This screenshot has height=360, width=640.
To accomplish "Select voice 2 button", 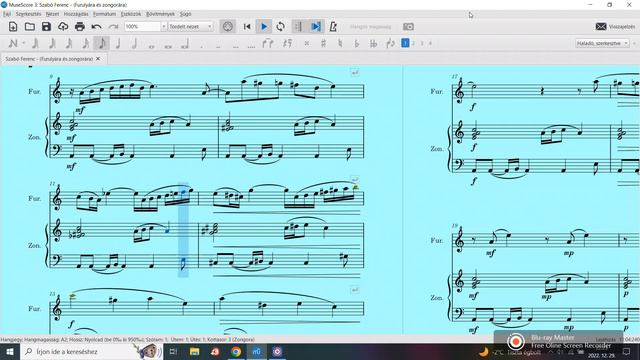I will click(413, 43).
